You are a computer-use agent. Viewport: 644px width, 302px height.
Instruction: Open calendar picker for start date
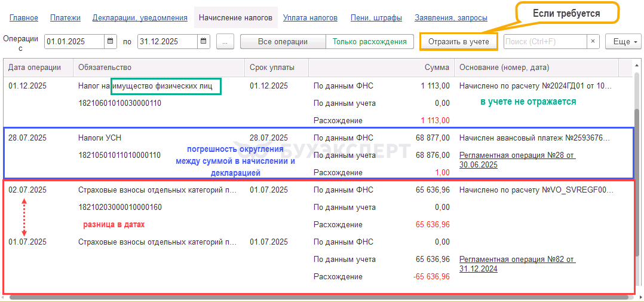tap(111, 42)
